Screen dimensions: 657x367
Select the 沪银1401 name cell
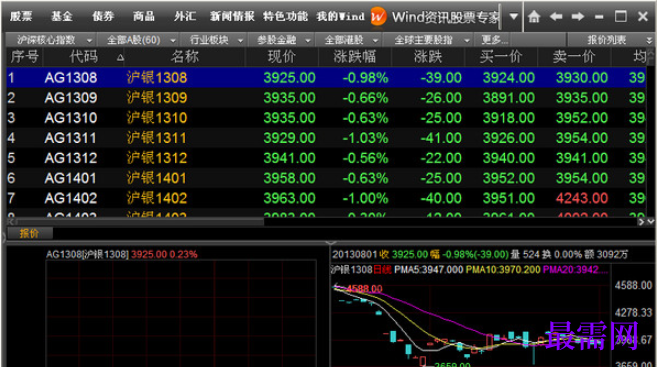pos(156,178)
